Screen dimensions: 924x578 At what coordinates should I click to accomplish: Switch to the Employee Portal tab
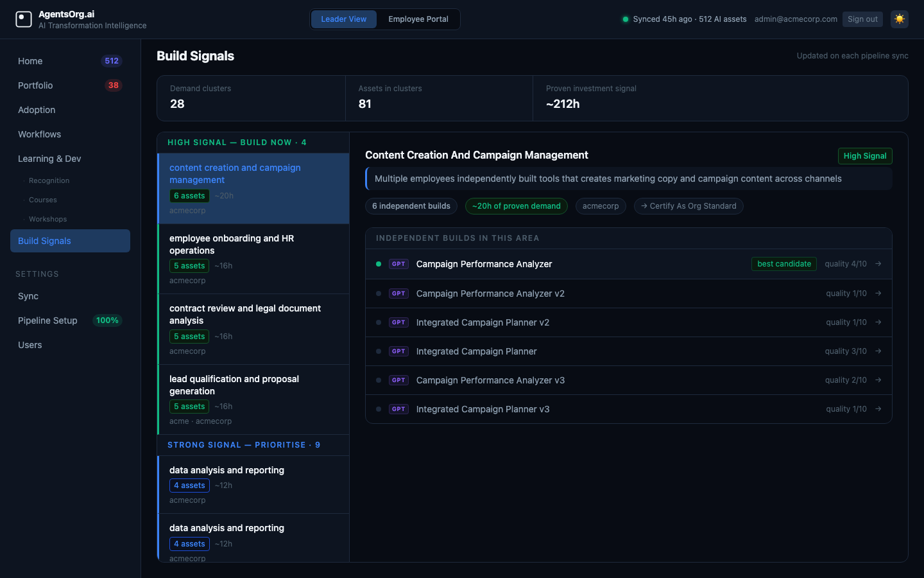(418, 19)
